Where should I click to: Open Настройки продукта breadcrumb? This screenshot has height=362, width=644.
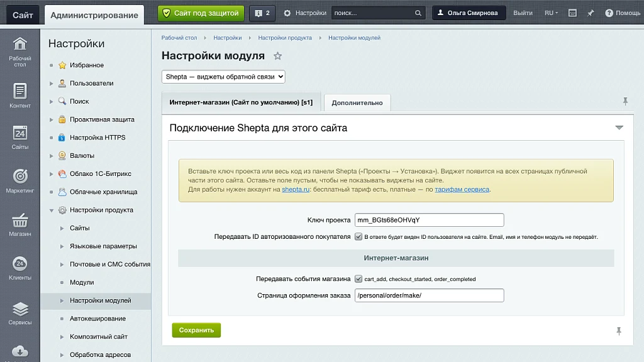coord(285,38)
